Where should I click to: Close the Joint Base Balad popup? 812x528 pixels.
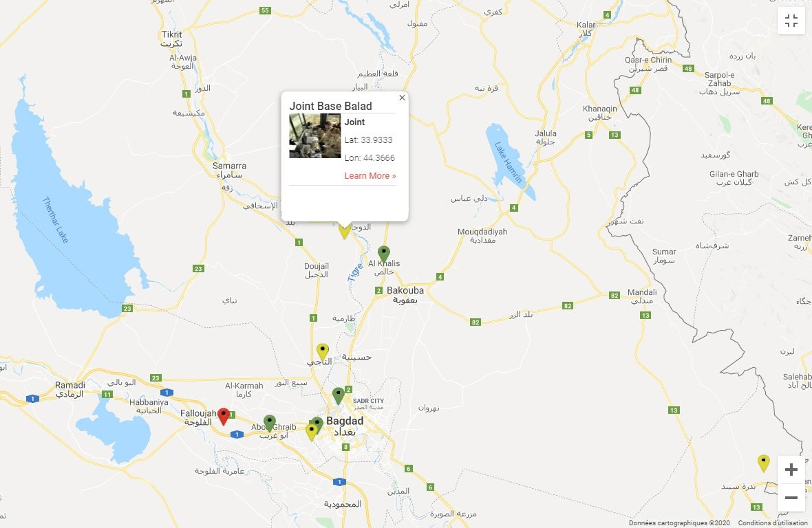(402, 98)
